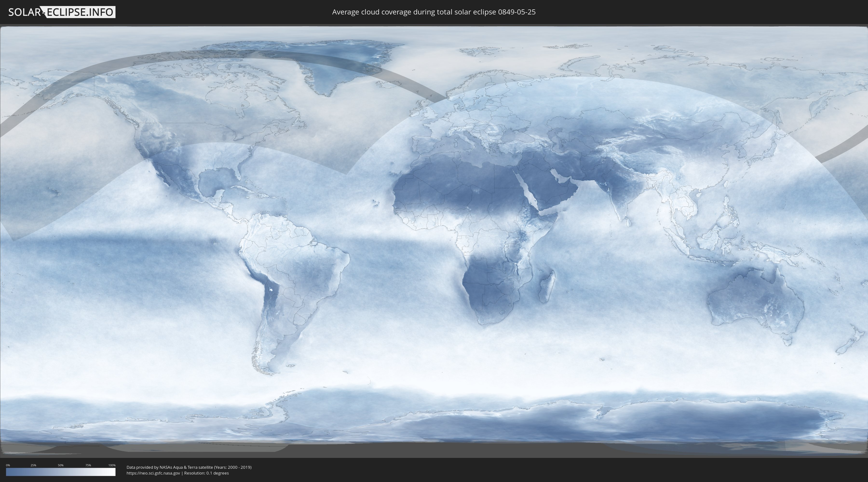Click the 100% label on the legend
This screenshot has width=868, height=482.
tap(112, 465)
